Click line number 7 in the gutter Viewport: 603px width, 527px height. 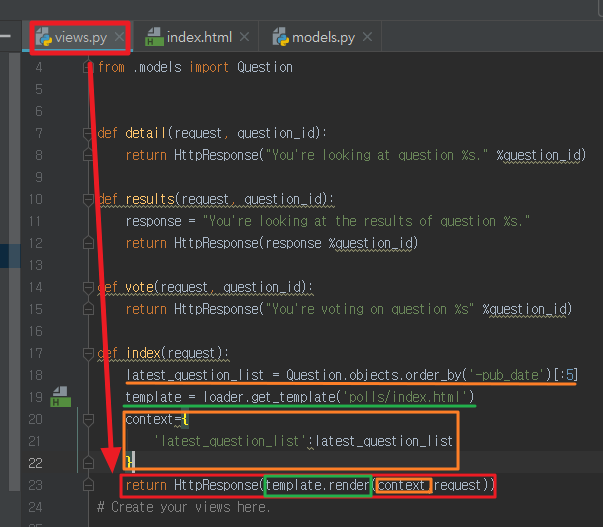click(38, 133)
